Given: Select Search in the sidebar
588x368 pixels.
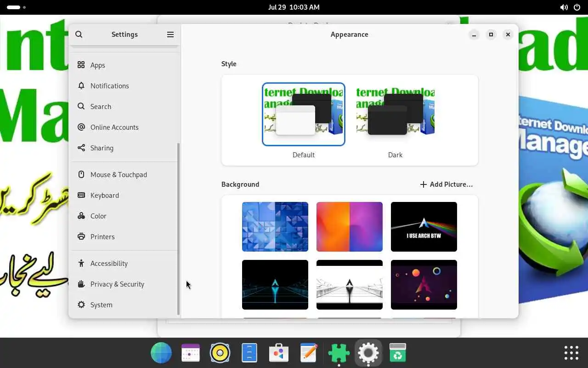Looking at the screenshot, I should 124,107.
